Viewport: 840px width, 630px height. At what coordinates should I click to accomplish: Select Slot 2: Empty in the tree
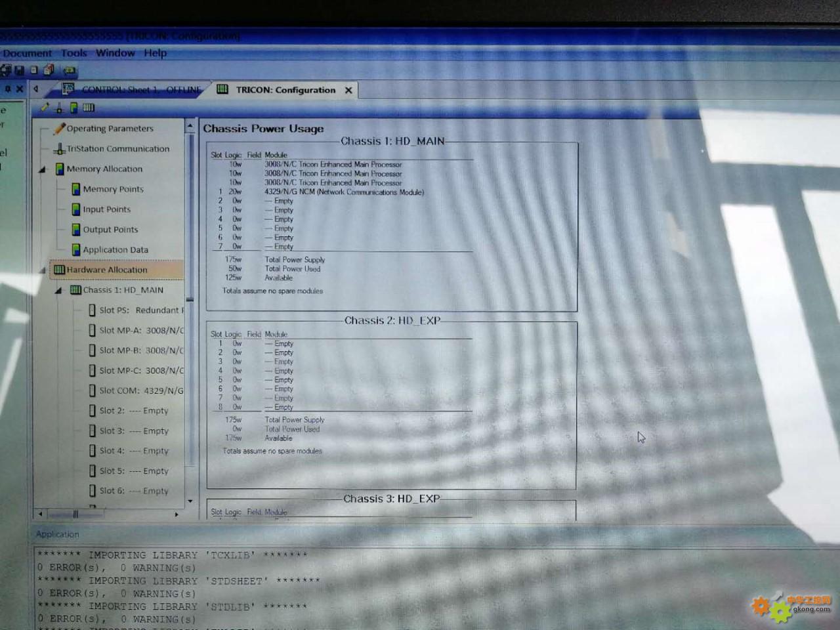click(x=129, y=411)
